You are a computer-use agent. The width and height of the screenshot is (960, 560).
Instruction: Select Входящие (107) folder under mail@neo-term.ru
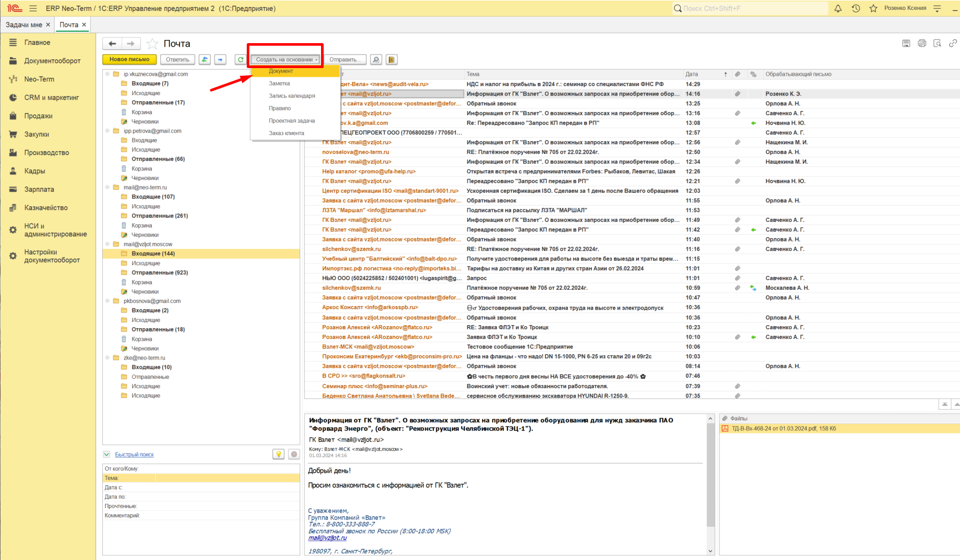click(153, 197)
